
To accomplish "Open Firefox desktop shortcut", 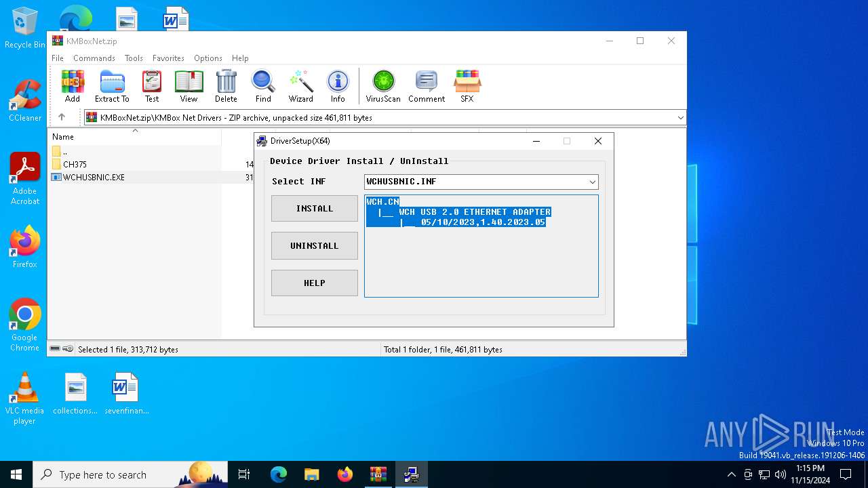I will (x=25, y=247).
